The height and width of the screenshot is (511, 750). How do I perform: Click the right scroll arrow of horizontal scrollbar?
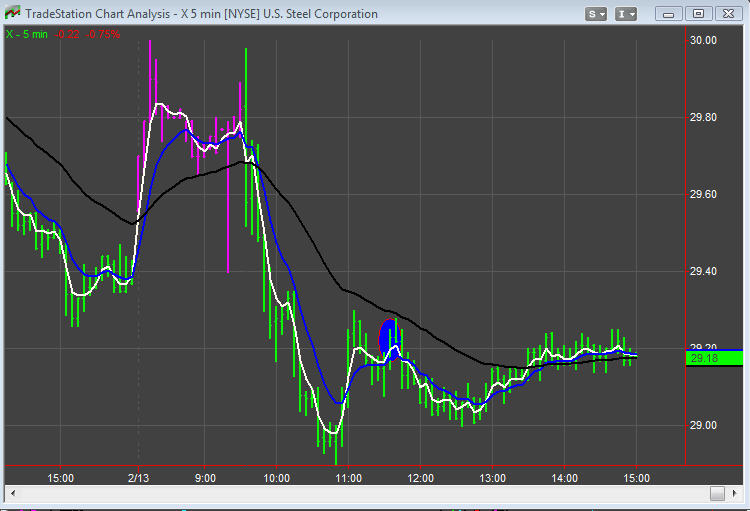[734, 493]
